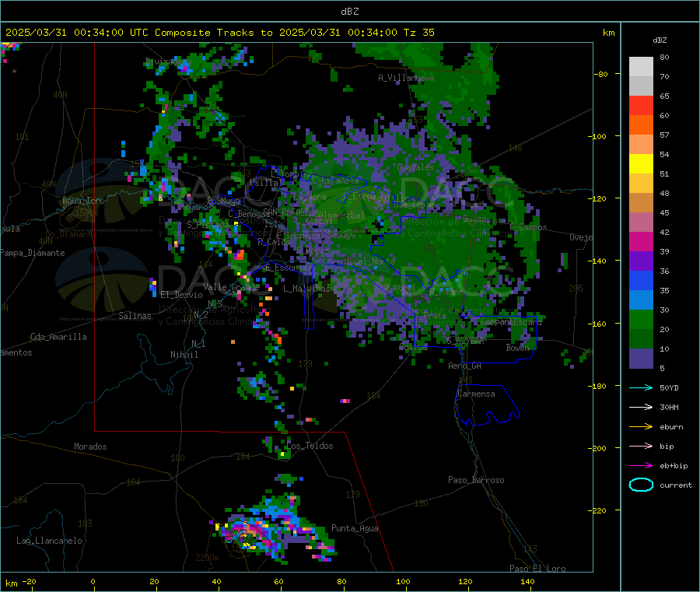Click the dBZ legend heading
Viewport: 700px width, 592px height.
660,40
